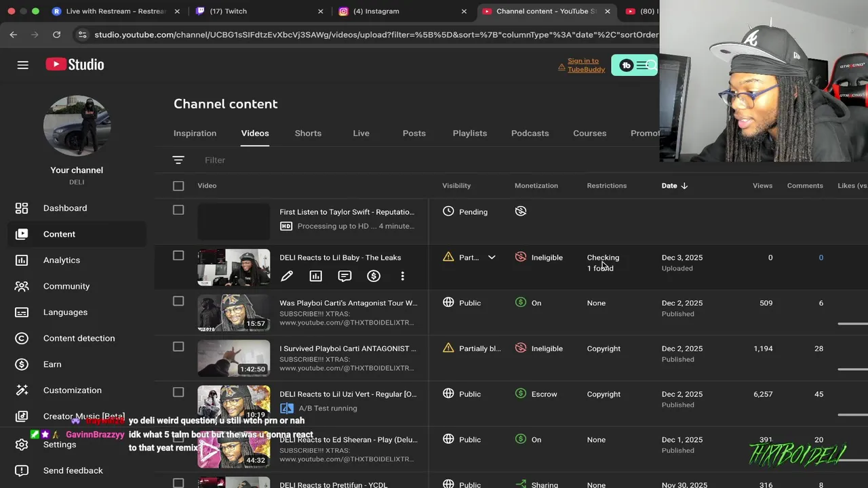This screenshot has width=868, height=488.
Task: Open Customization in the sidebar
Action: tap(73, 390)
